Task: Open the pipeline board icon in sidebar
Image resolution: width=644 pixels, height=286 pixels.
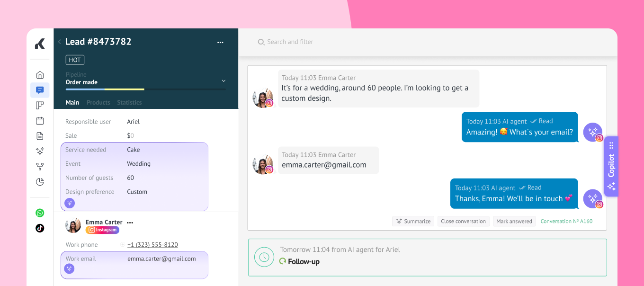Action: click(40, 105)
